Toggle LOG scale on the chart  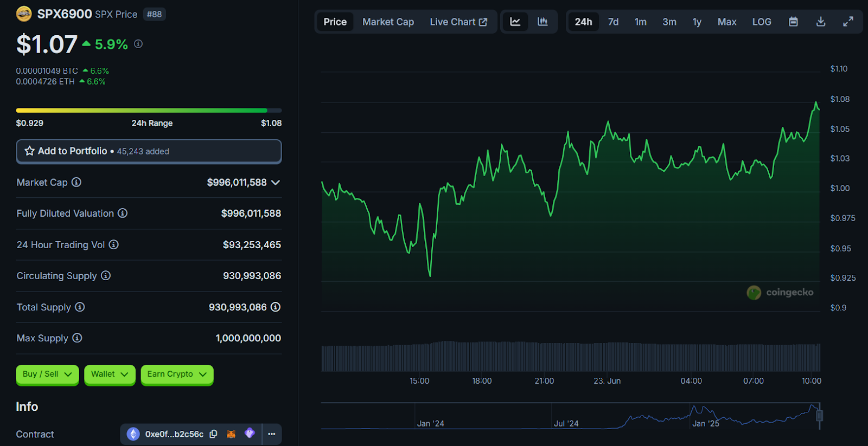[x=762, y=22]
